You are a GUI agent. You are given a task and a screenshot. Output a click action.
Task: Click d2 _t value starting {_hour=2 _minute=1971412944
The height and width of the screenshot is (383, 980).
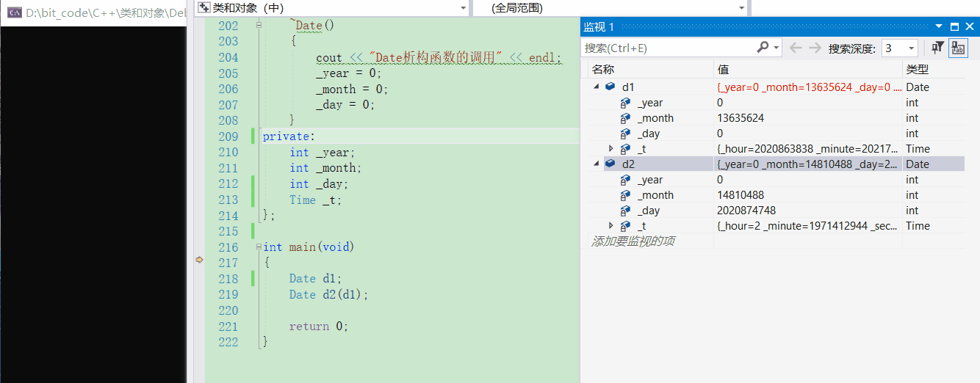[809, 226]
